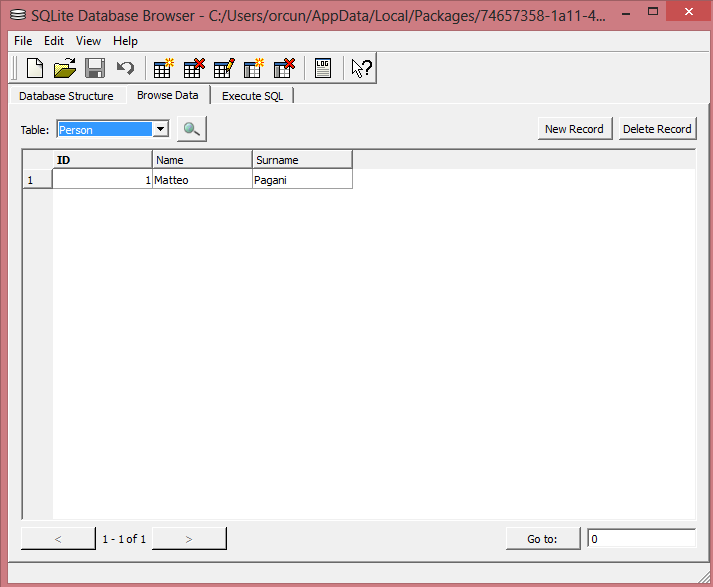
Task: Open the Help menu
Action: click(125, 41)
